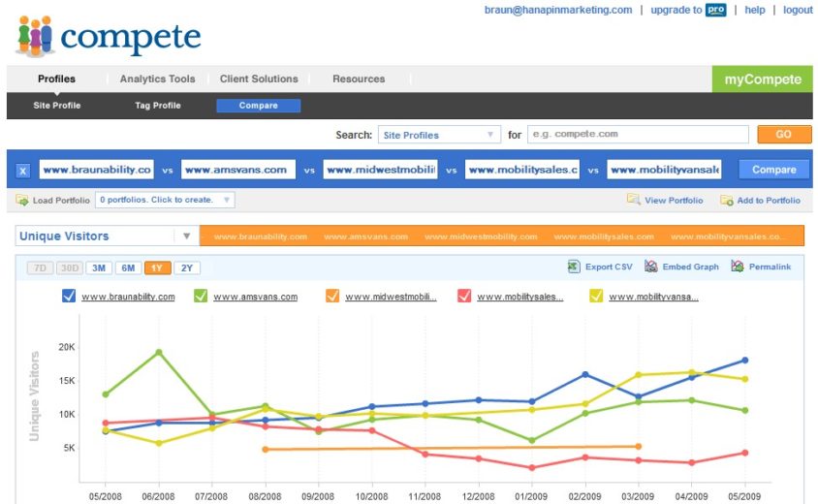The image size is (818, 504).
Task: Click the upgrade to pro link
Action: (688, 10)
